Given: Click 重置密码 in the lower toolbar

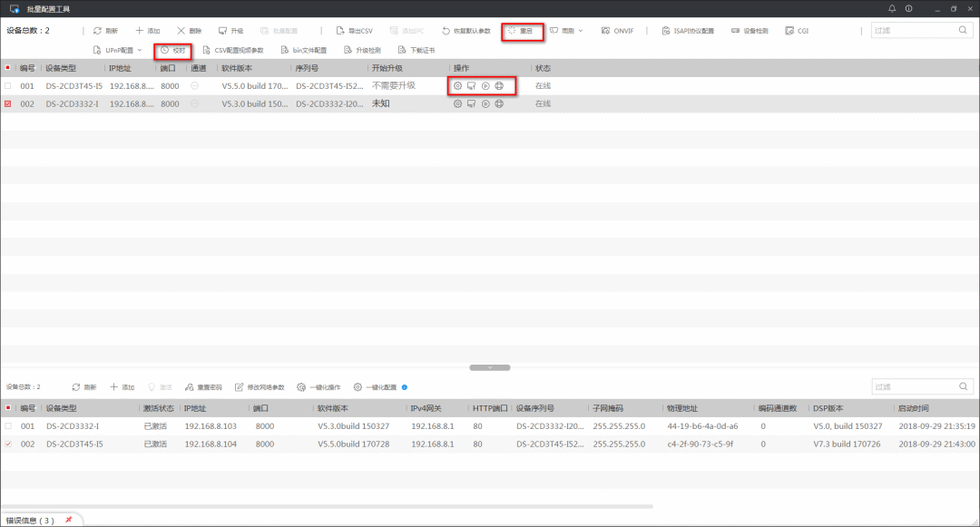Looking at the screenshot, I should (x=203, y=387).
